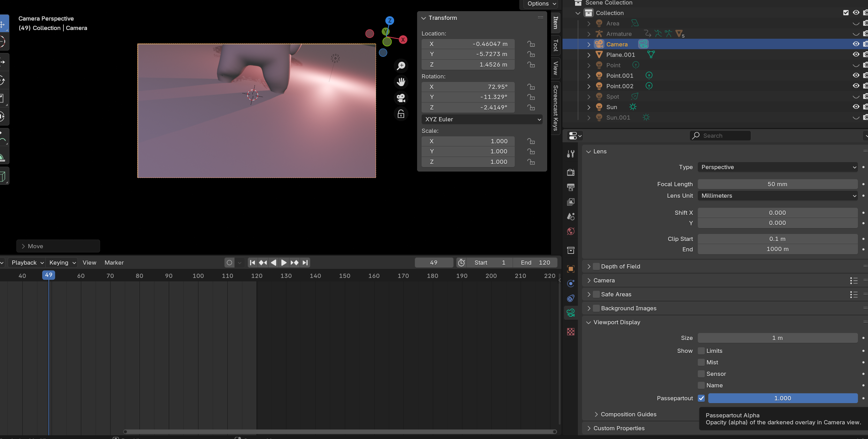The image size is (868, 439).
Task: Disable the Passepartout checkbox
Action: click(x=701, y=398)
